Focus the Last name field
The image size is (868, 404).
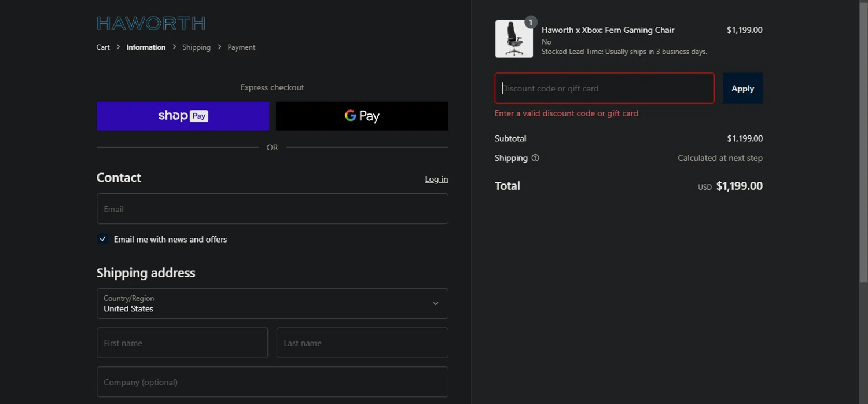point(362,343)
